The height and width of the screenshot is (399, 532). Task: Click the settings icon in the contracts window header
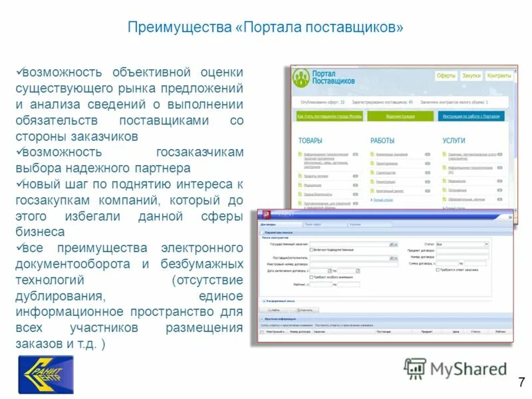(510, 217)
